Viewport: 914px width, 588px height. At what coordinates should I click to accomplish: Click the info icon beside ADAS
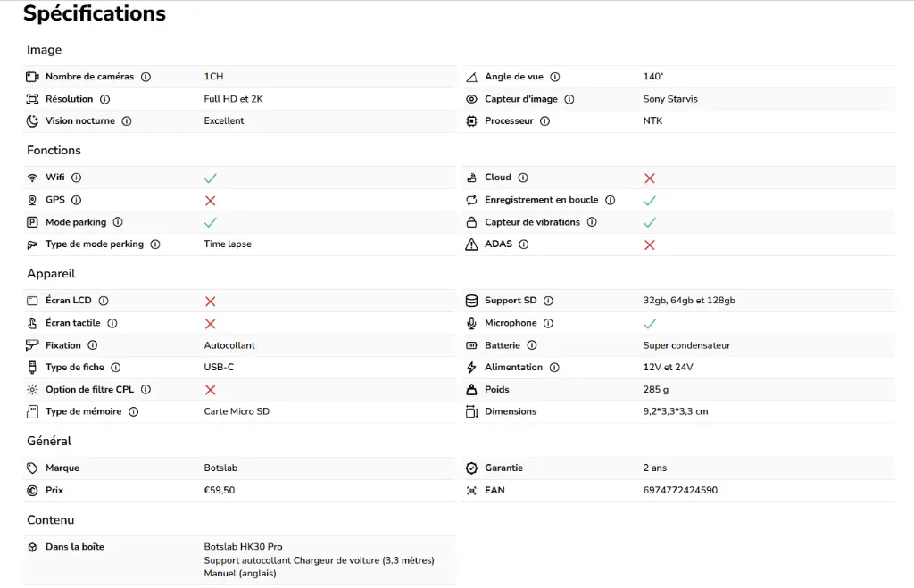(523, 244)
